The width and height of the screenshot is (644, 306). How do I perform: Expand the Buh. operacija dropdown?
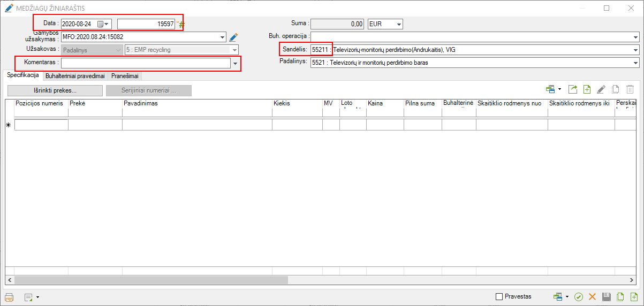[x=635, y=37]
